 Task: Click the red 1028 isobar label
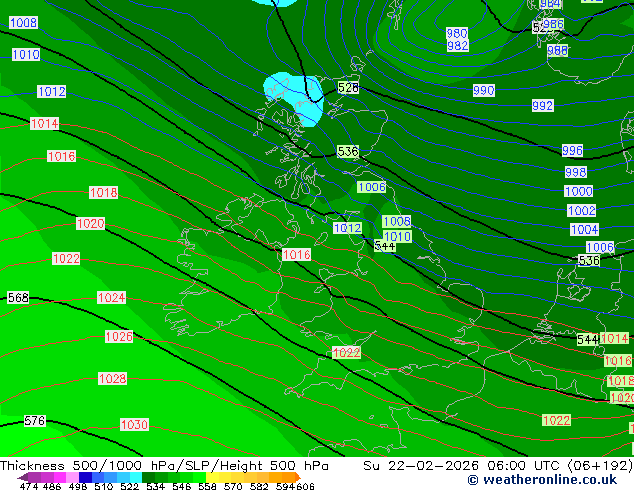coord(113,379)
